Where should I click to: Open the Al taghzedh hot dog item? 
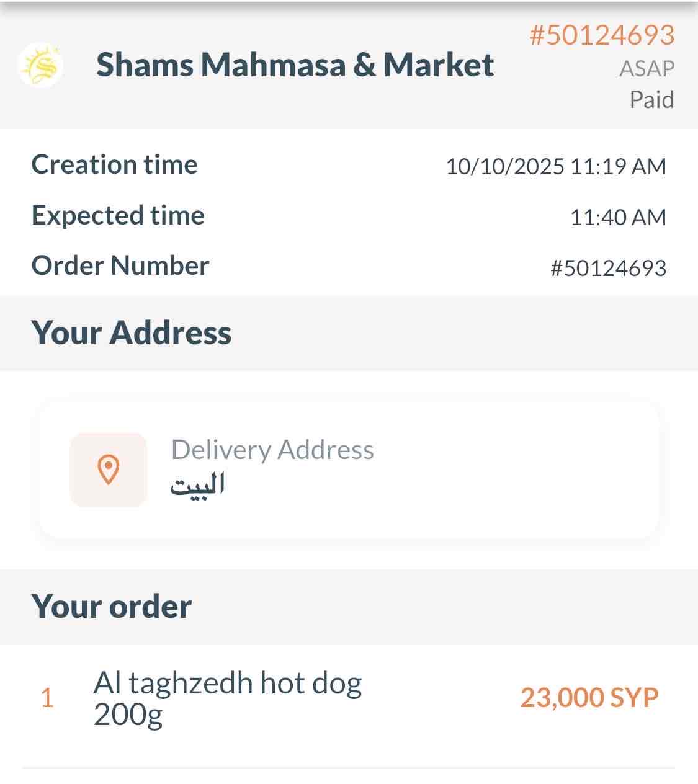[x=228, y=698]
